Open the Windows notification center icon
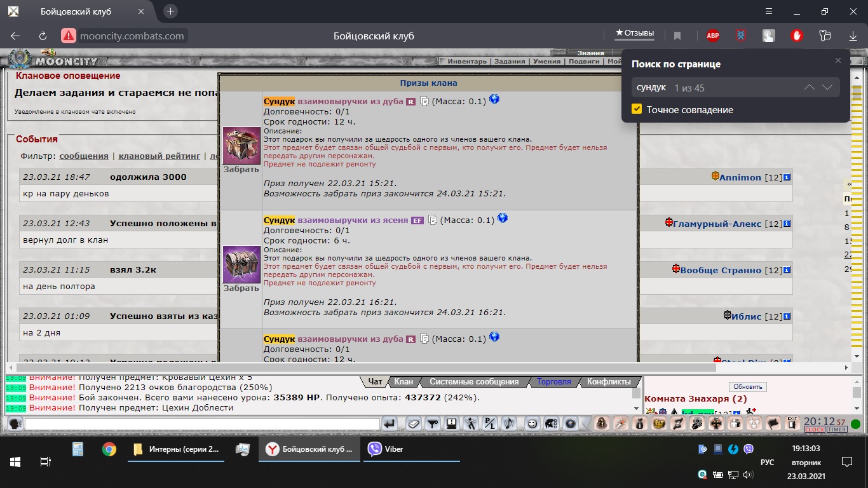 (846, 461)
